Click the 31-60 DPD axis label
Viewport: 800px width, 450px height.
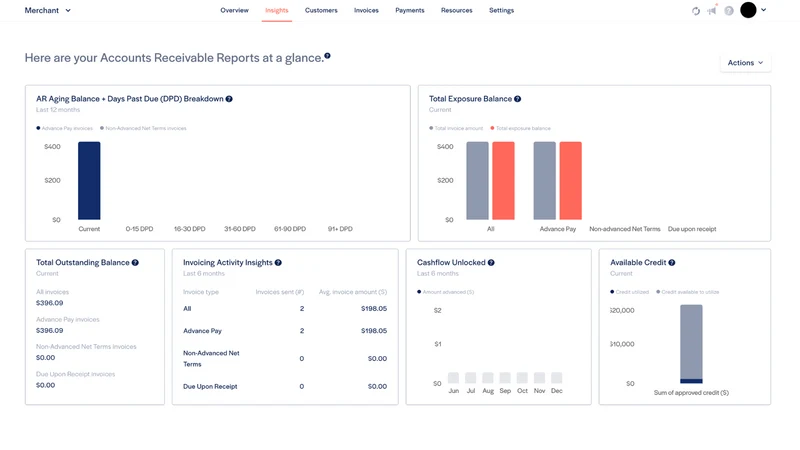click(x=240, y=229)
